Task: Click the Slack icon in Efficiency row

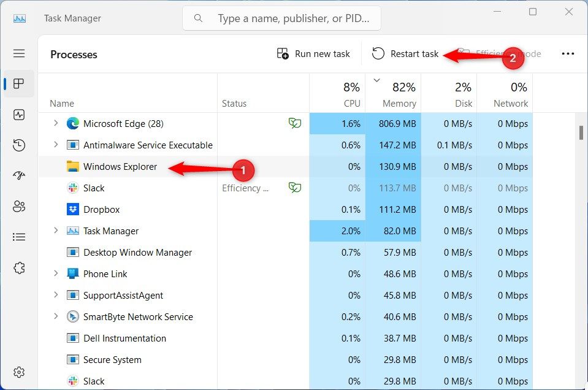Action: pos(73,188)
